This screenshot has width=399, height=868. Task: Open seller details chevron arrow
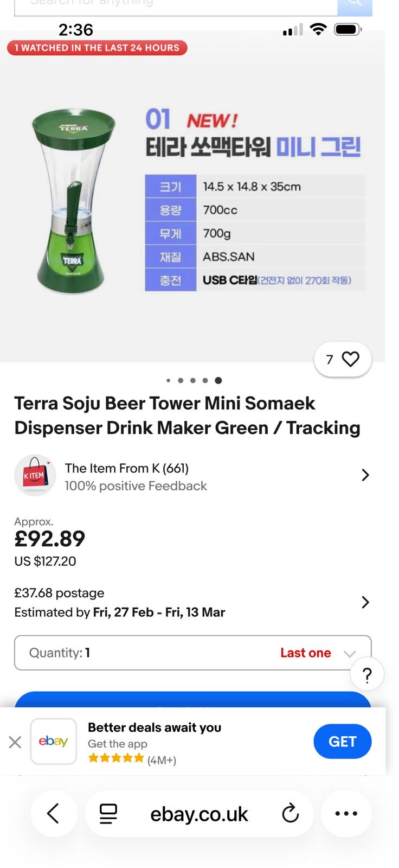tap(365, 475)
